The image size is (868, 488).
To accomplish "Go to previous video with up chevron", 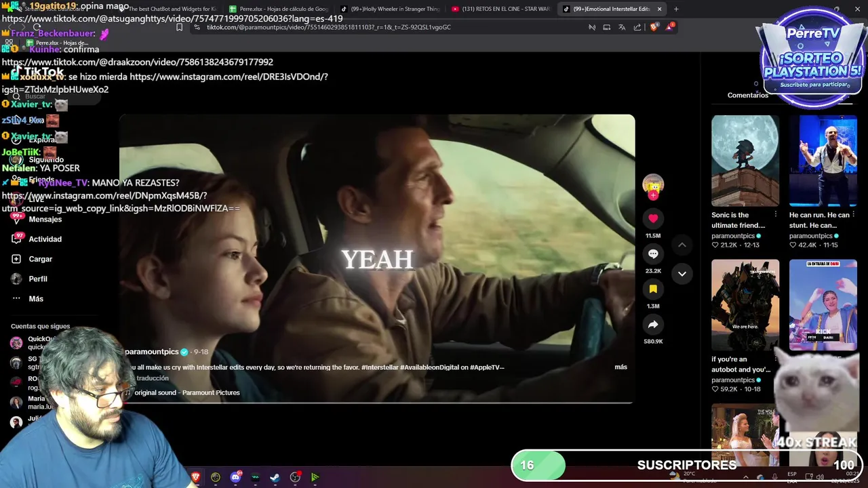I will pyautogui.click(x=682, y=245).
